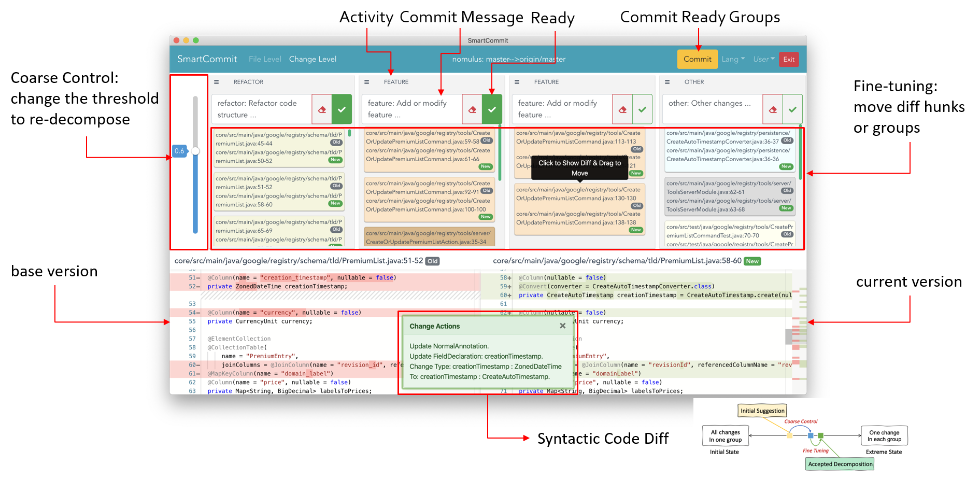980x478 pixels.
Task: Open the second FEATURE group hamburger menu icon
Action: coord(517,82)
